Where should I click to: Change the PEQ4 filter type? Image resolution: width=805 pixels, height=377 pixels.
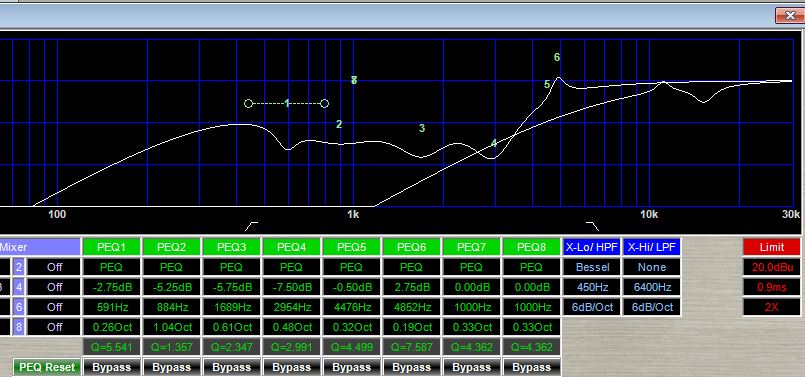point(291,267)
